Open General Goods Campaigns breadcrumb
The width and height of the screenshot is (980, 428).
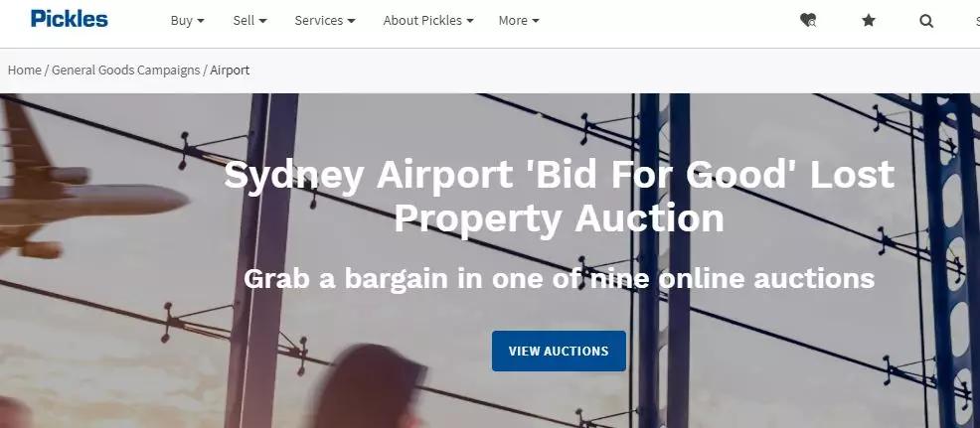125,70
